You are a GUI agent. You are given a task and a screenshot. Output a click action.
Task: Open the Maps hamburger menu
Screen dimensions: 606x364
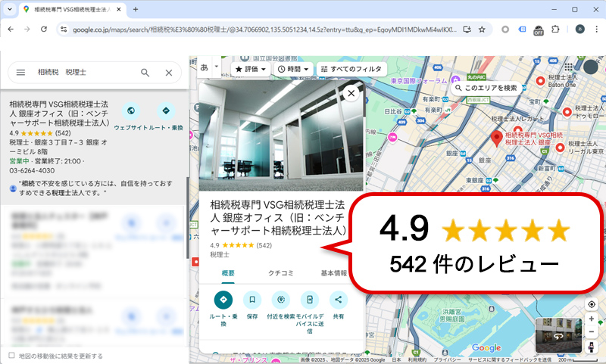pos(20,72)
